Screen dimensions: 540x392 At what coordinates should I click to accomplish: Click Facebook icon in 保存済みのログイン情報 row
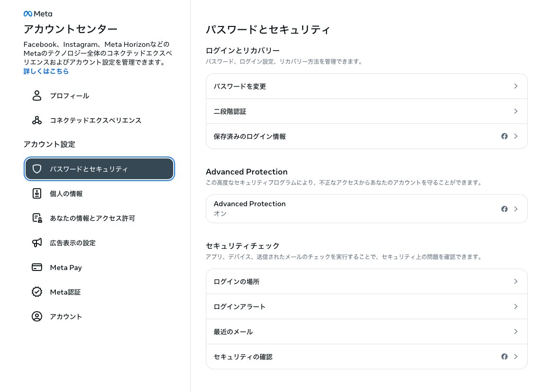[504, 136]
